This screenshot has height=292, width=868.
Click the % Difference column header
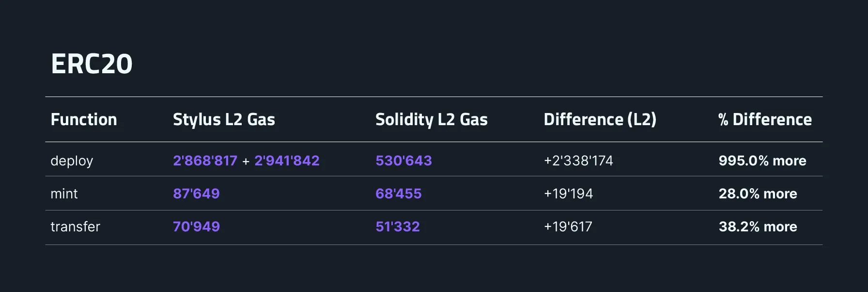(764, 119)
